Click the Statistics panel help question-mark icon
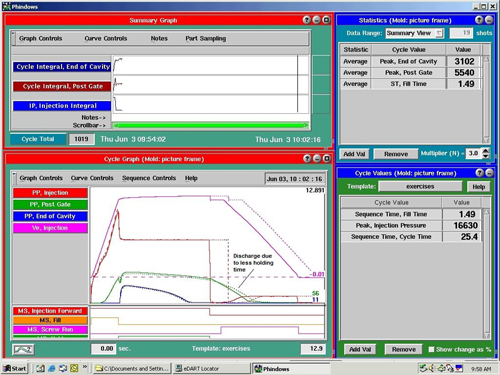 tap(479, 20)
